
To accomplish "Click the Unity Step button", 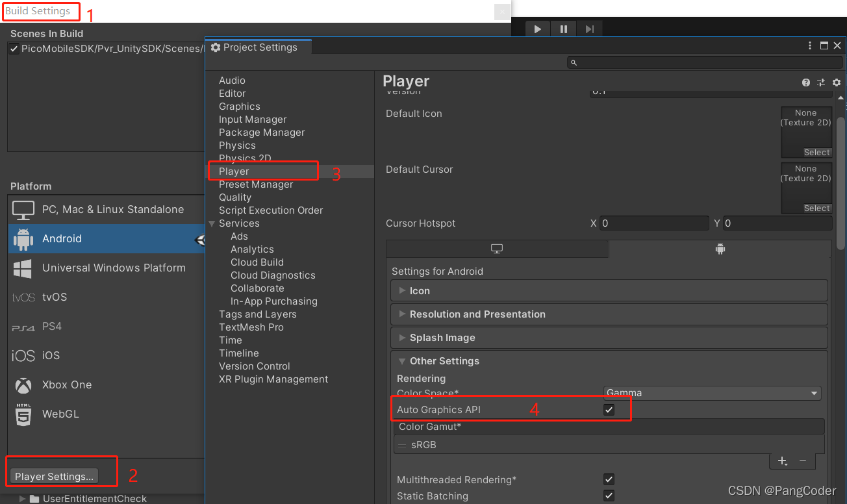I will click(x=589, y=29).
